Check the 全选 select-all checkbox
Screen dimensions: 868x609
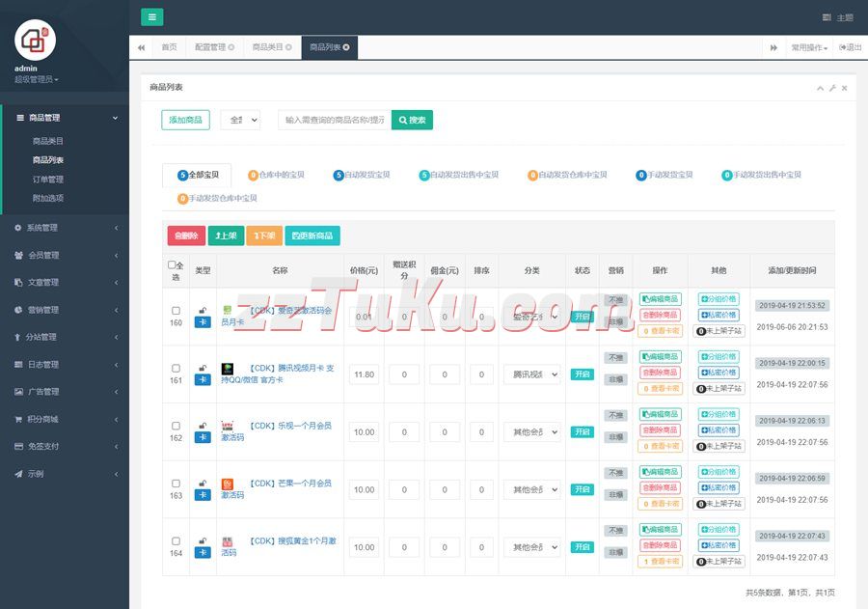coord(172,264)
